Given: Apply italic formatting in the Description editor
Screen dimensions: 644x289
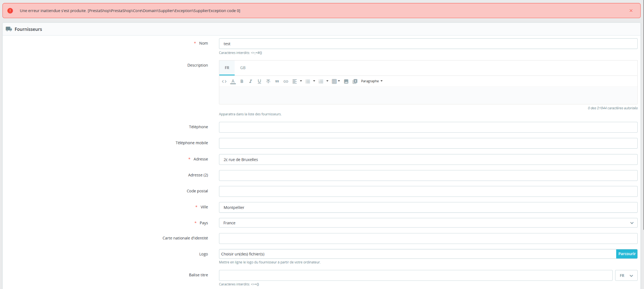Looking at the screenshot, I should (250, 81).
